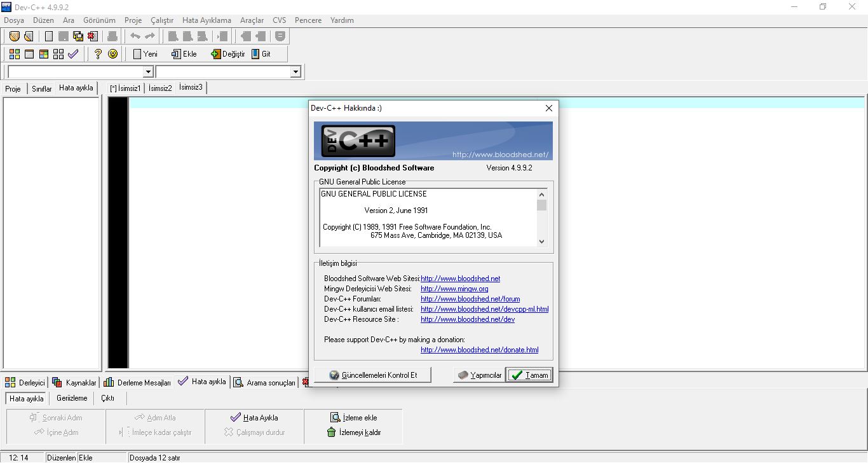
Task: Open the Çalıştır menu
Action: 162,20
